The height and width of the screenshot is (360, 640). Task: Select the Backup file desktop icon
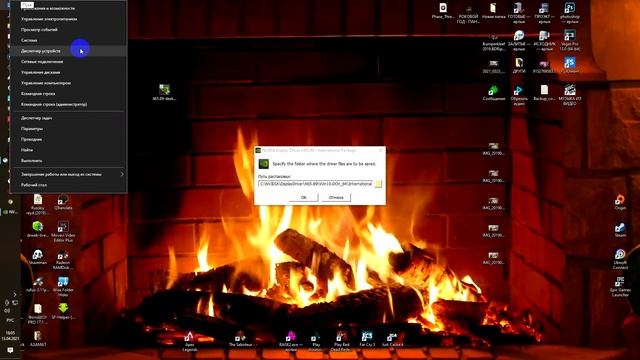point(544,93)
